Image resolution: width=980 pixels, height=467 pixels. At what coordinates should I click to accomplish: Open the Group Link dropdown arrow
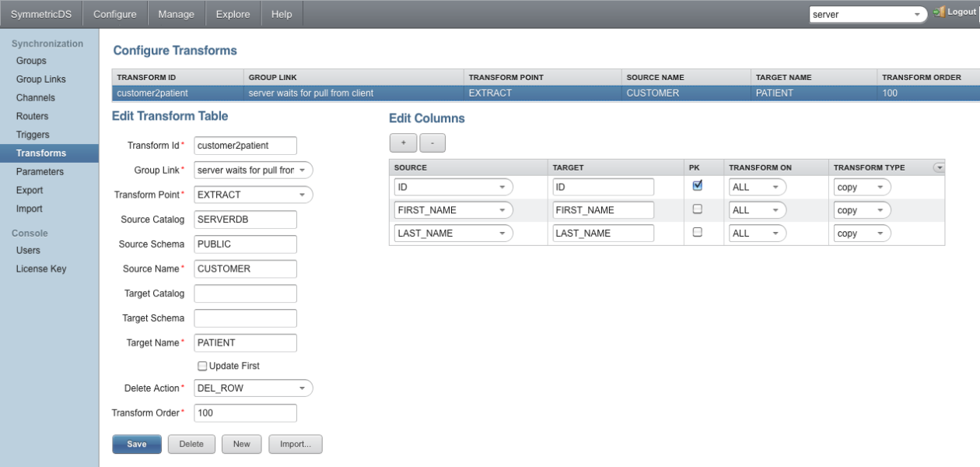[303, 170]
